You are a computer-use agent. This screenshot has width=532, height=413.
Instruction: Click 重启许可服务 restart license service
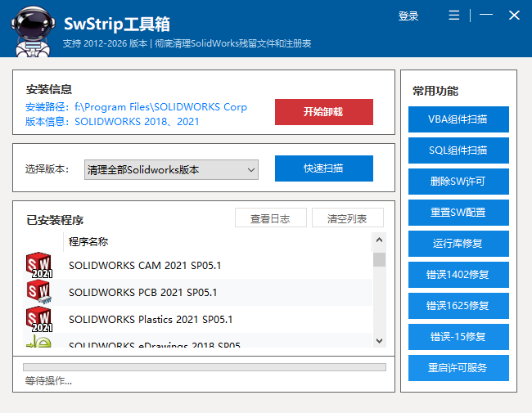(x=458, y=368)
